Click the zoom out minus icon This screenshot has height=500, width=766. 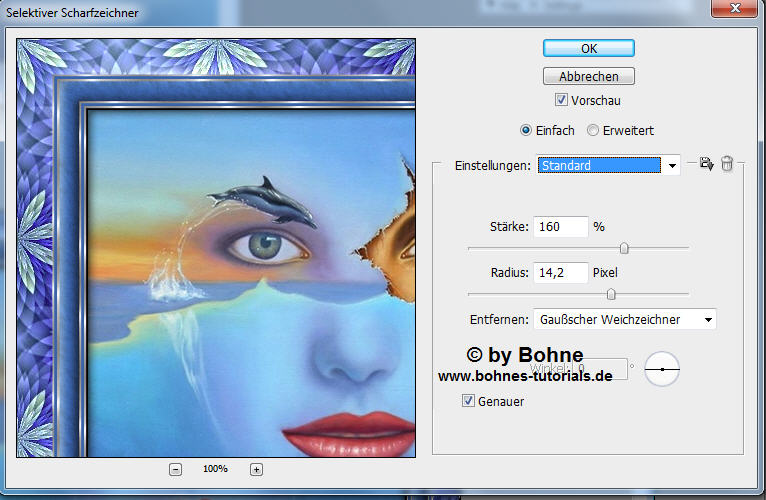[175, 470]
